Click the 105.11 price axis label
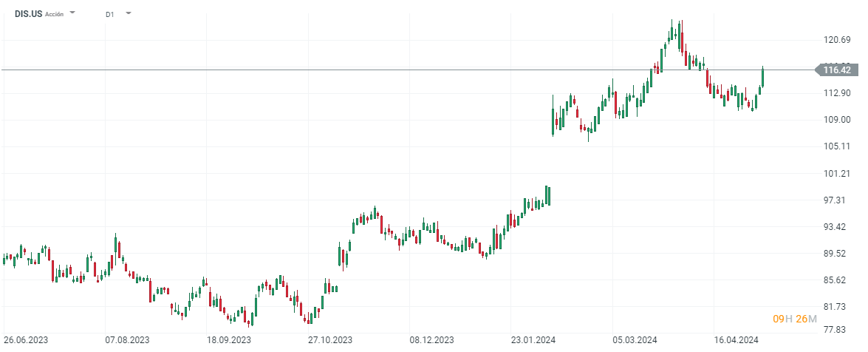Image resolution: width=868 pixels, height=352 pixels. click(838, 146)
